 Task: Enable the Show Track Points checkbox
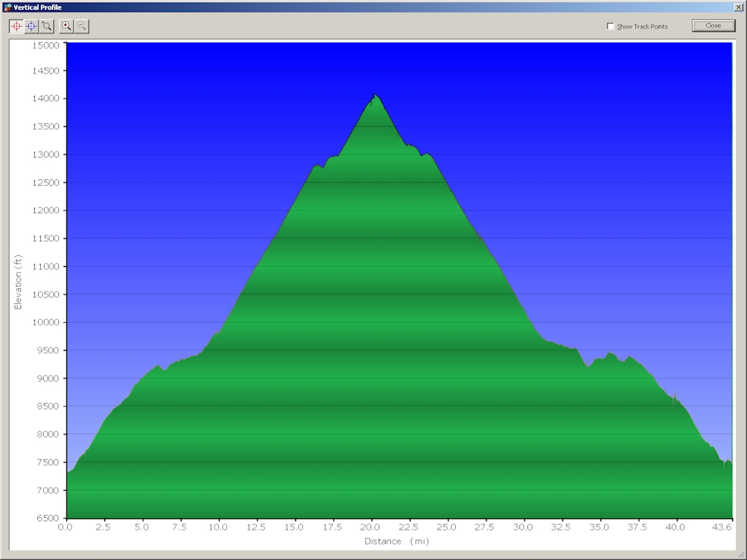(x=611, y=26)
